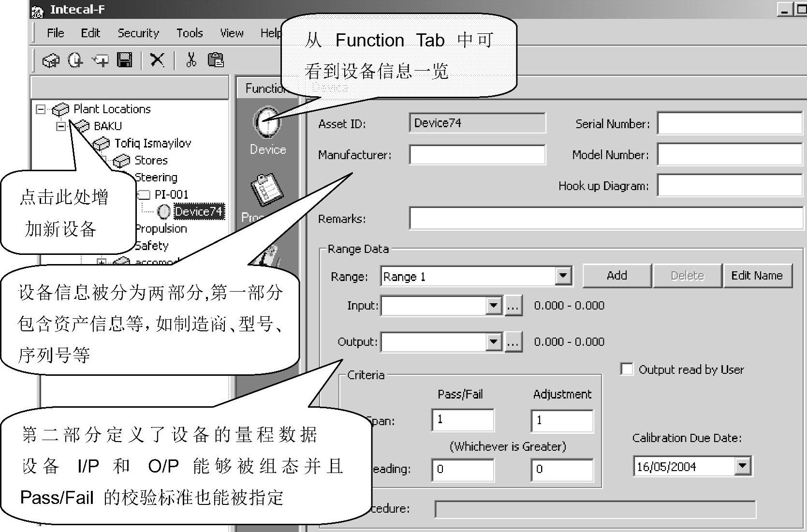Viewport: 807px width, 532px height.
Task: Click the Remarks input field
Action: click(x=607, y=218)
